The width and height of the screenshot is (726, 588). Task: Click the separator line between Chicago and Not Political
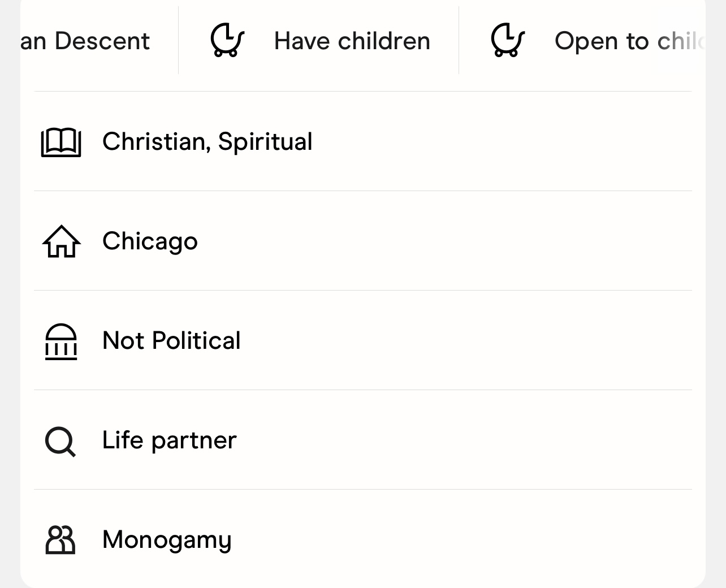point(363,291)
